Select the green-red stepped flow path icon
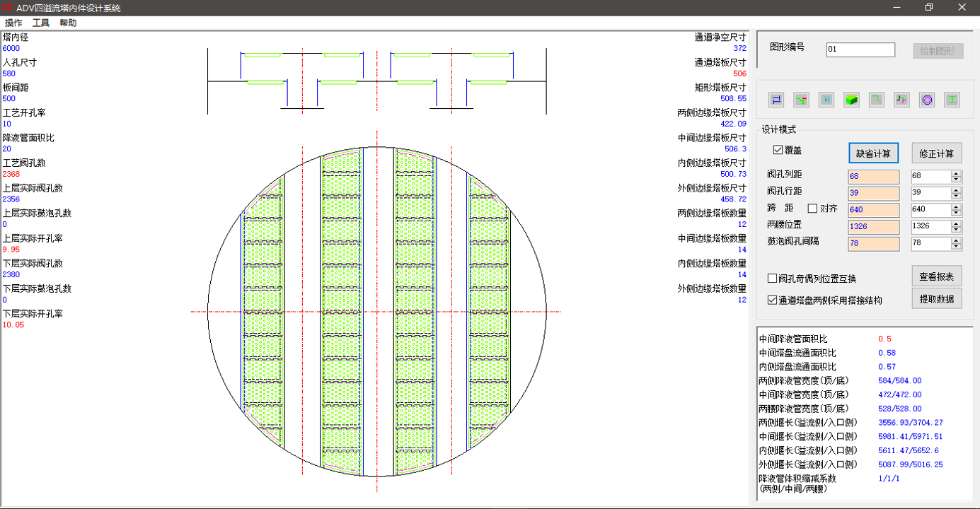This screenshot has height=509, width=980. click(x=801, y=100)
